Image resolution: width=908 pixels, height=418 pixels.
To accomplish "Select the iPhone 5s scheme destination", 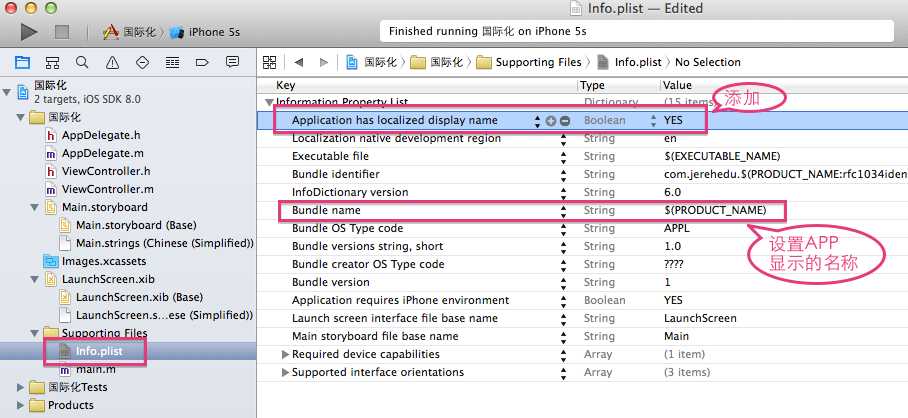I will tap(211, 32).
